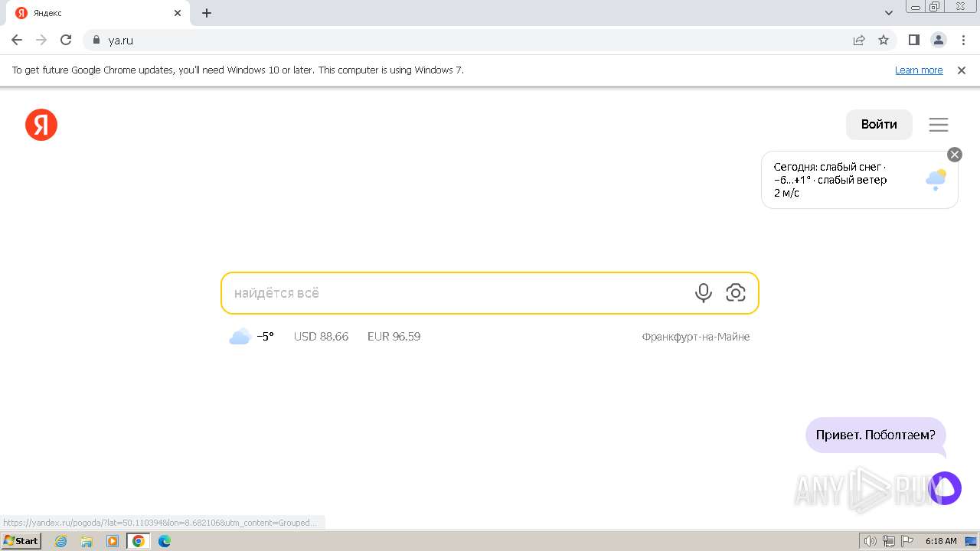The height and width of the screenshot is (551, 980).
Task: Select the Chrome taskbar icon
Action: tap(138, 541)
